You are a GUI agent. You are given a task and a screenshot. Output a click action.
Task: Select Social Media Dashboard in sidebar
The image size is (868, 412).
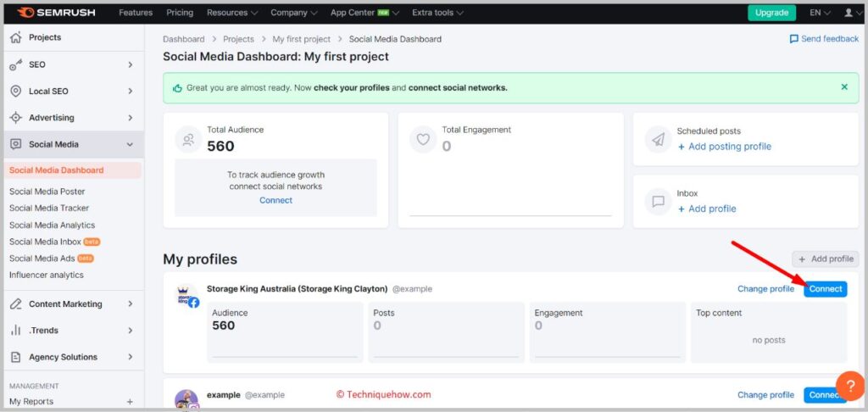click(x=73, y=170)
